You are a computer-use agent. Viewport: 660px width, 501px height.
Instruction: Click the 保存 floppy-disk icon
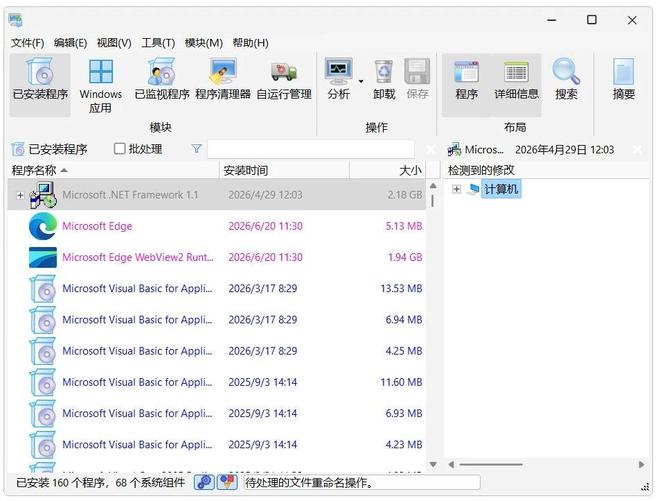pos(417,72)
